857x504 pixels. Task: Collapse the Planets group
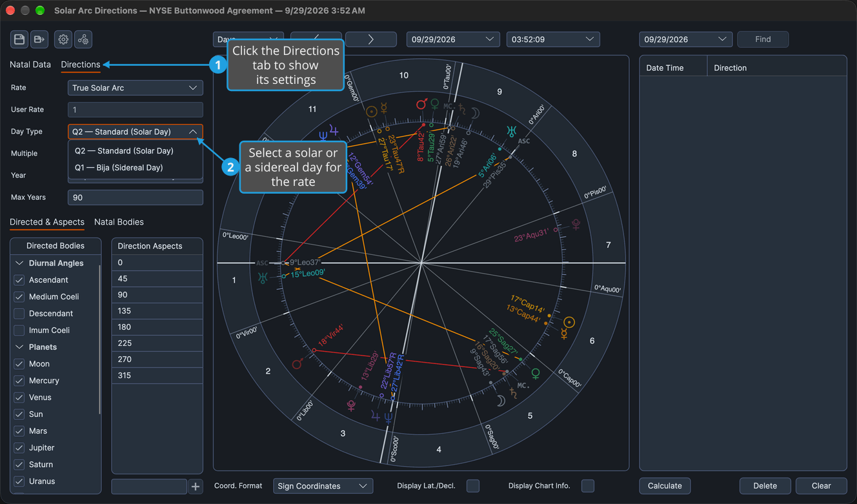[x=19, y=347]
